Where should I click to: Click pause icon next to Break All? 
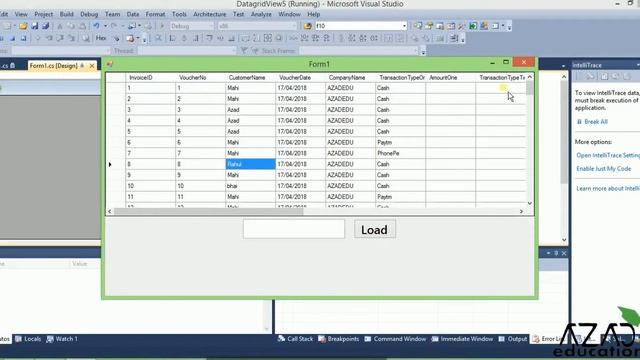point(579,122)
